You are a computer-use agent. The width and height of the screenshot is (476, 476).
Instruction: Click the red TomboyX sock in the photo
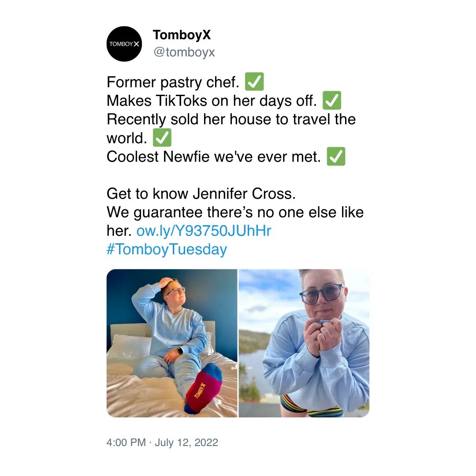pyautogui.click(x=203, y=390)
